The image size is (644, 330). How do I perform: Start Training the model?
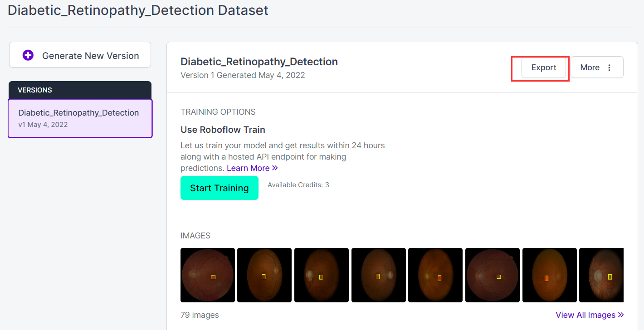(x=220, y=188)
